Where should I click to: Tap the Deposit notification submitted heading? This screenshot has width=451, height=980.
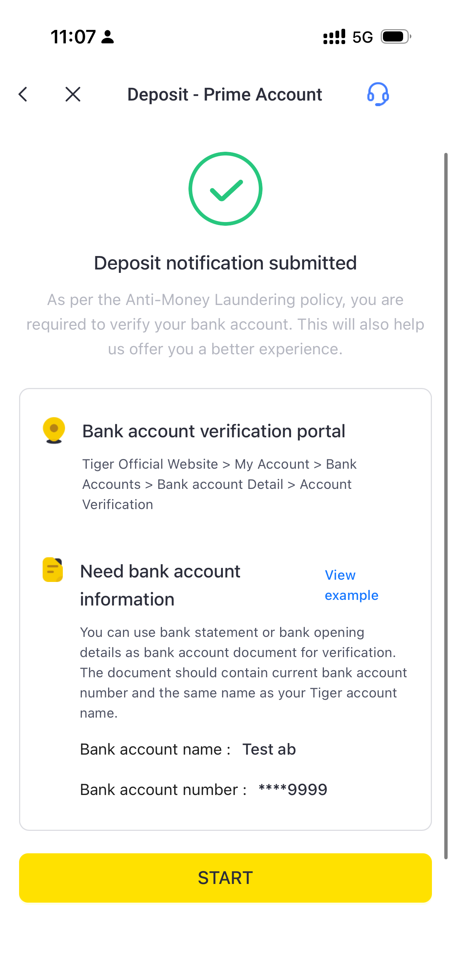225,263
